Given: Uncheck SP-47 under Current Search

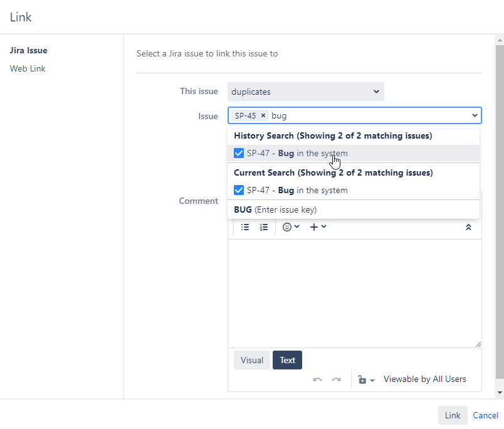Looking at the screenshot, I should coord(239,190).
